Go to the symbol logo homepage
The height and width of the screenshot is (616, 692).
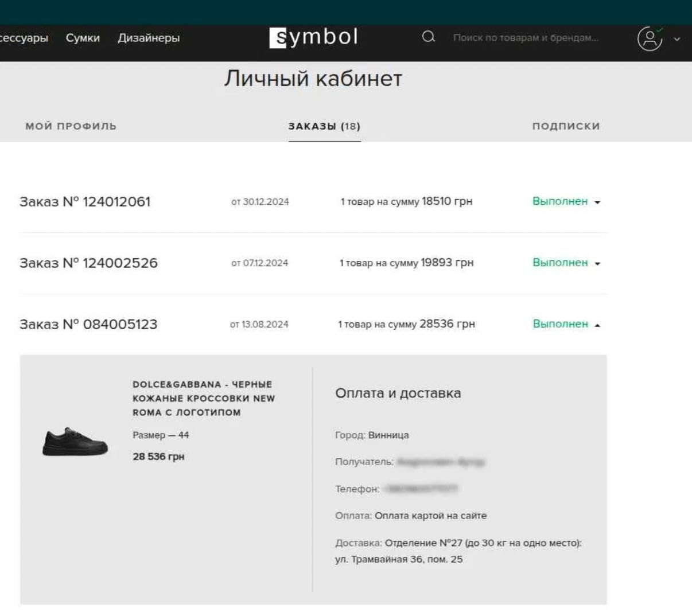[x=313, y=37]
